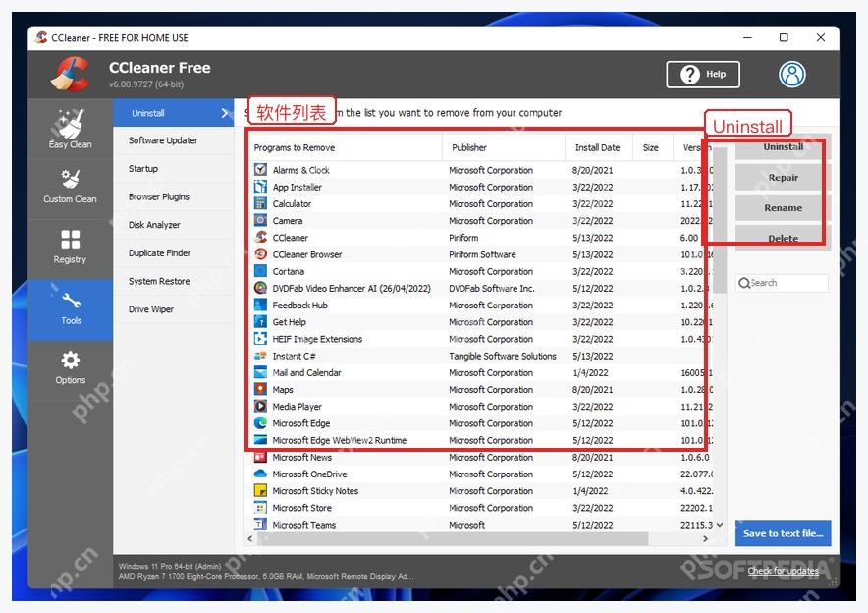Viewport: 868px width, 613px height.
Task: Select the Media Player icon
Action: pyautogui.click(x=260, y=406)
